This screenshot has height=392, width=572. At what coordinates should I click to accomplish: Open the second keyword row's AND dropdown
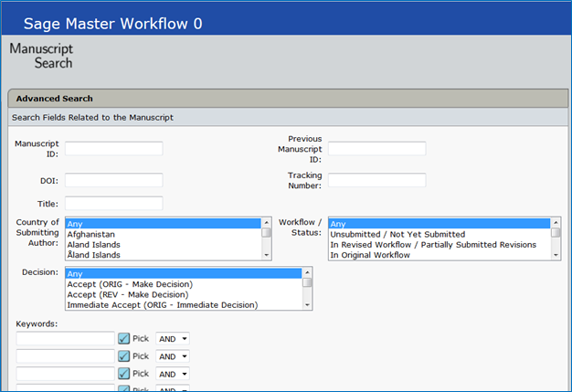click(173, 356)
